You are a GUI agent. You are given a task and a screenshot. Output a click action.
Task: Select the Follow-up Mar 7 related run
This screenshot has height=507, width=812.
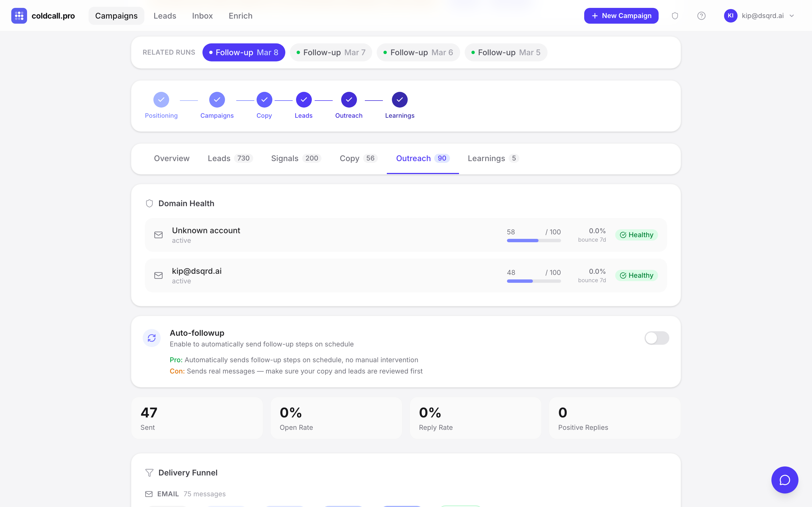331,52
